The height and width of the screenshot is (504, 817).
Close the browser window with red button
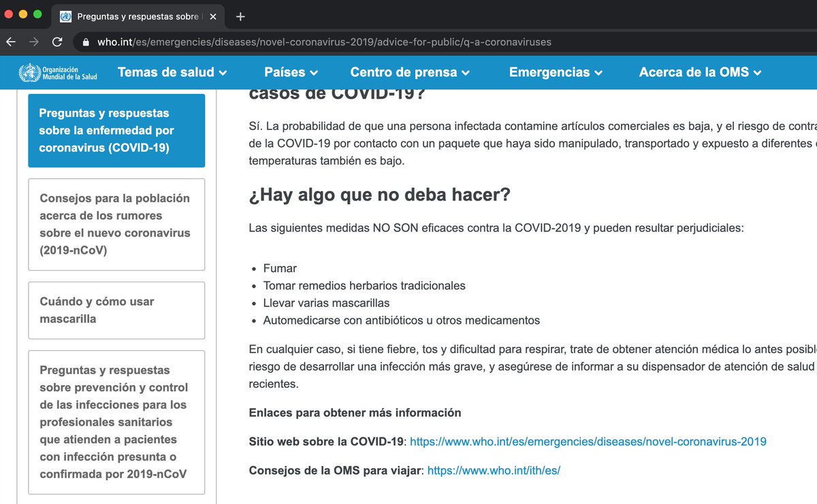tap(10, 14)
